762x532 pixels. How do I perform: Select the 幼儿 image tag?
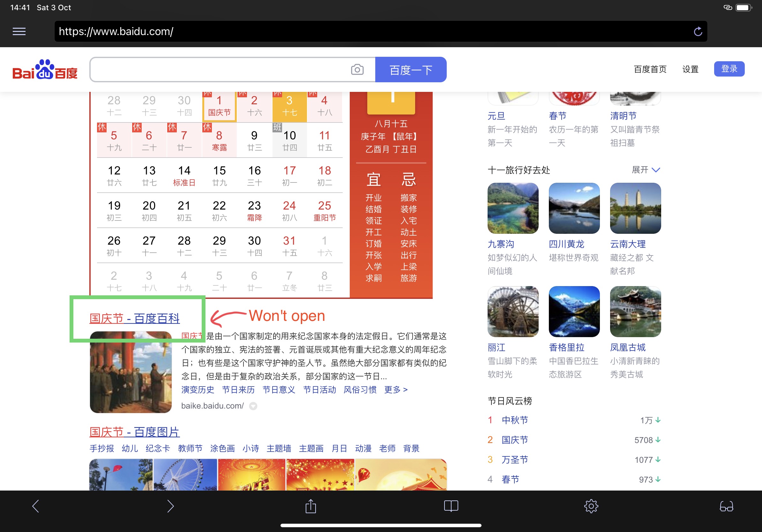point(130,448)
